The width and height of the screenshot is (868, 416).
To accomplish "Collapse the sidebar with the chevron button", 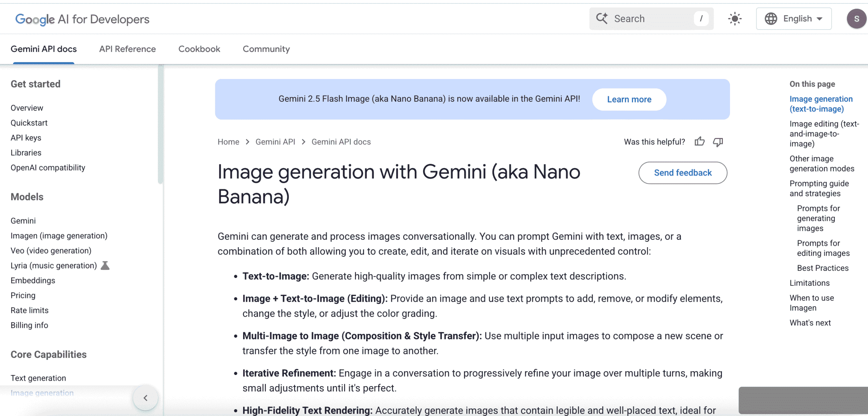I will [x=145, y=398].
